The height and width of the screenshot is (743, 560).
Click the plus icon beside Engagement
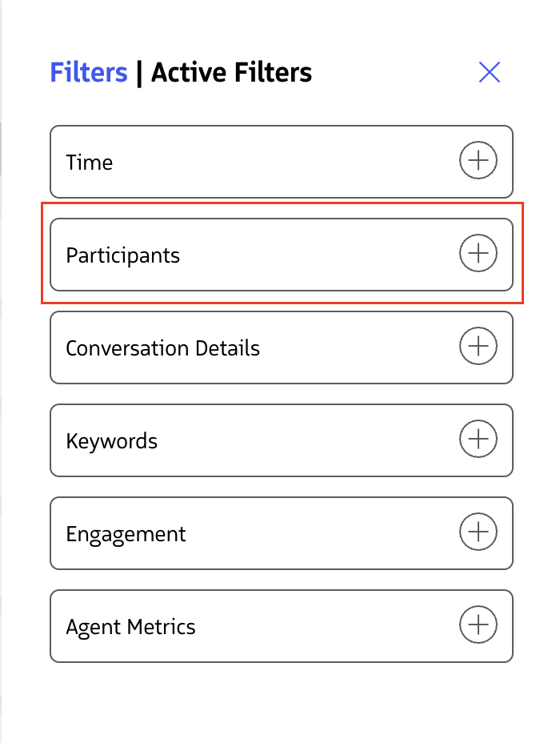[x=478, y=532]
